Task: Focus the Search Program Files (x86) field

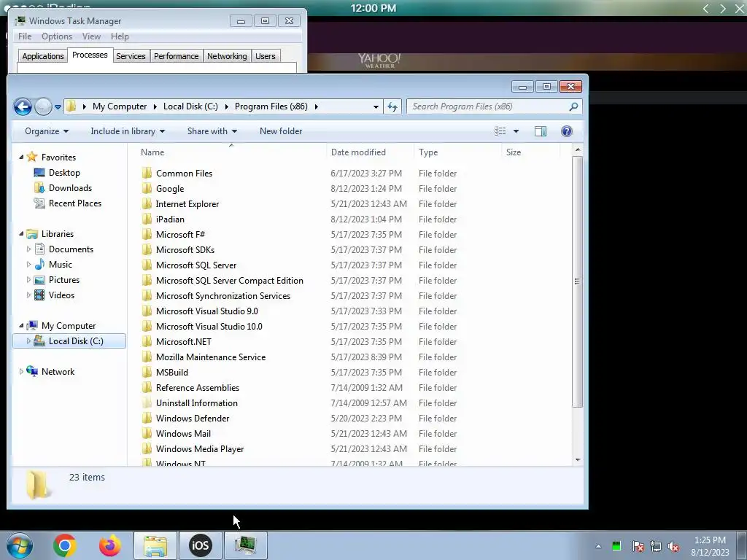Action: (x=494, y=106)
